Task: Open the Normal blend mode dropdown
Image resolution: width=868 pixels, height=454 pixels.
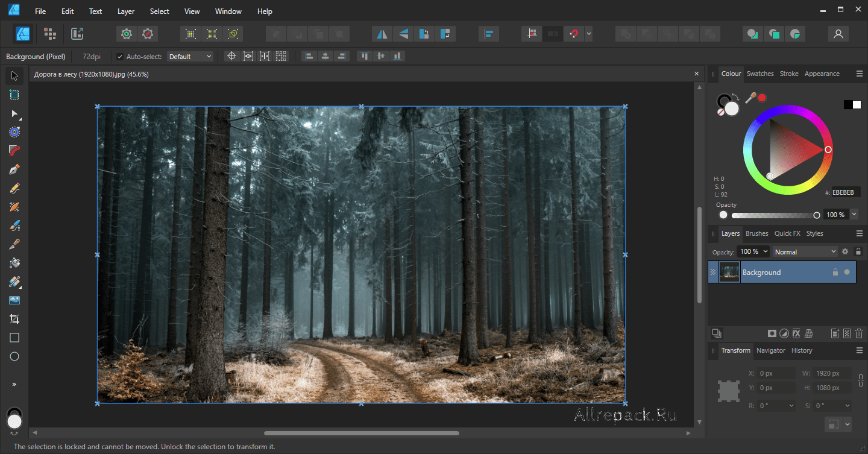Action: pos(805,251)
